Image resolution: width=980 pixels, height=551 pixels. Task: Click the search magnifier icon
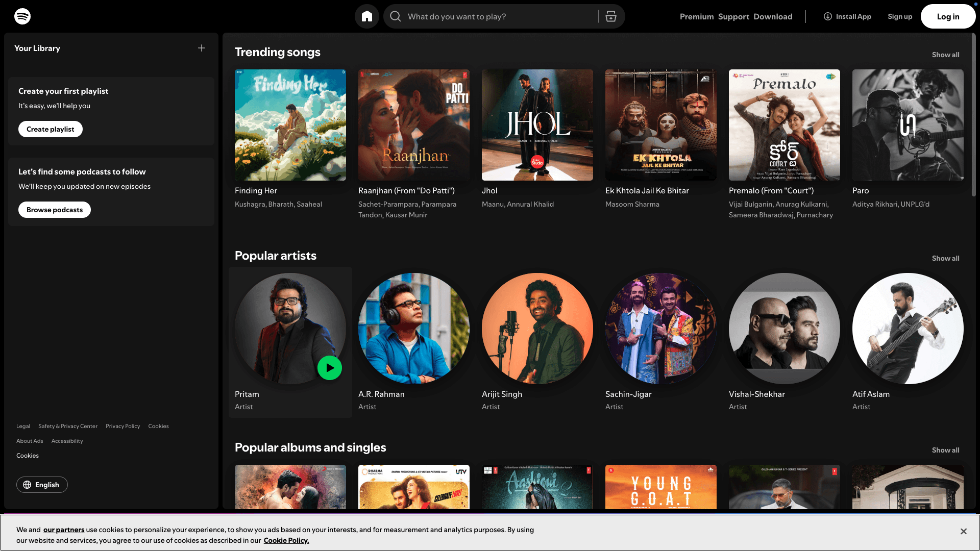pyautogui.click(x=396, y=16)
